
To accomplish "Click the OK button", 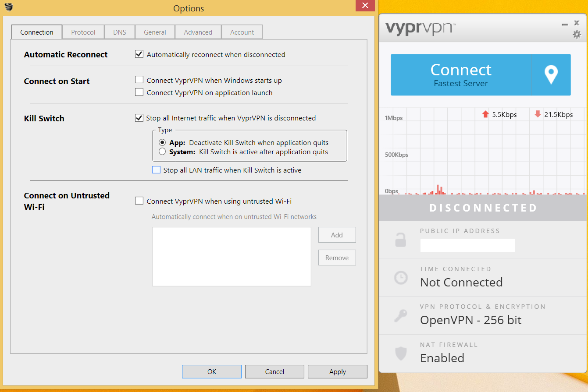I will [212, 371].
